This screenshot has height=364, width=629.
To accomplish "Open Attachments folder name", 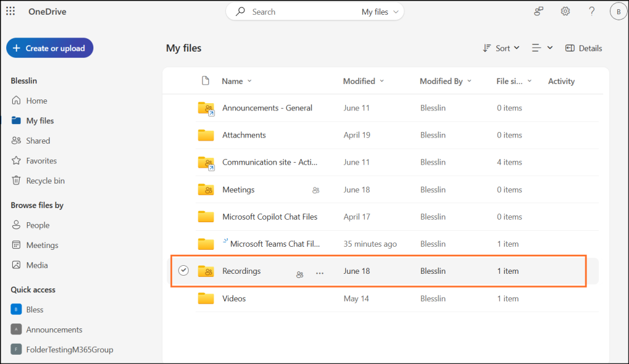I will (244, 135).
